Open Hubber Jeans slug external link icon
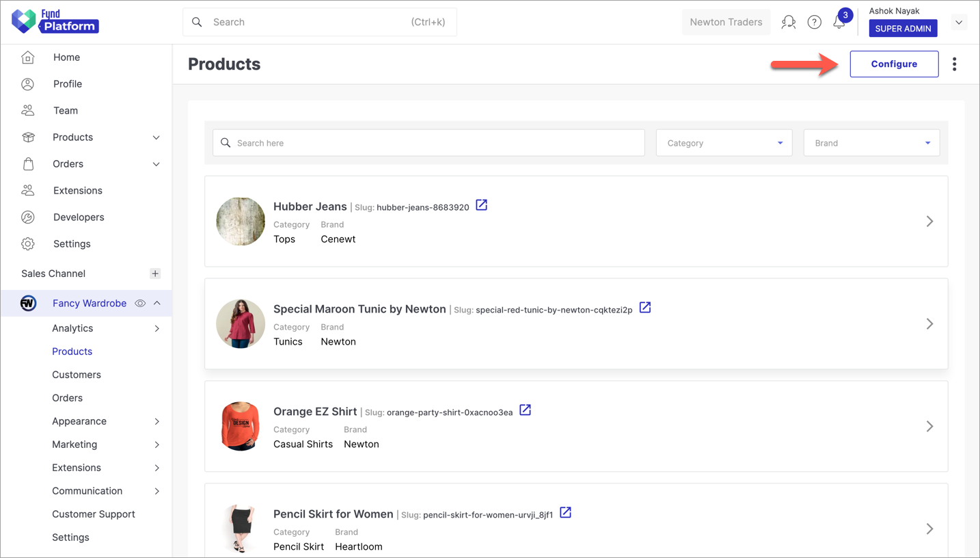The height and width of the screenshot is (558, 980). 481,204
